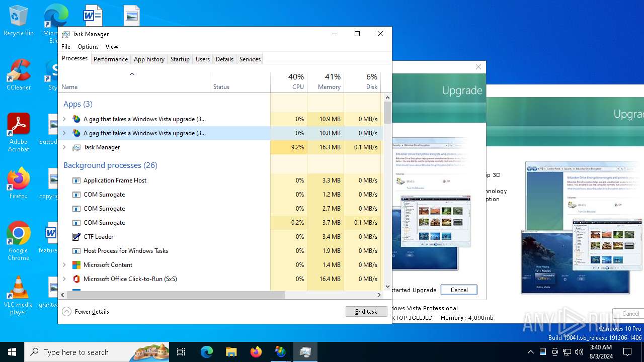Click the Microsoft Office Click-to-Run icon
Image resolution: width=644 pixels, height=362 pixels.
[76, 279]
